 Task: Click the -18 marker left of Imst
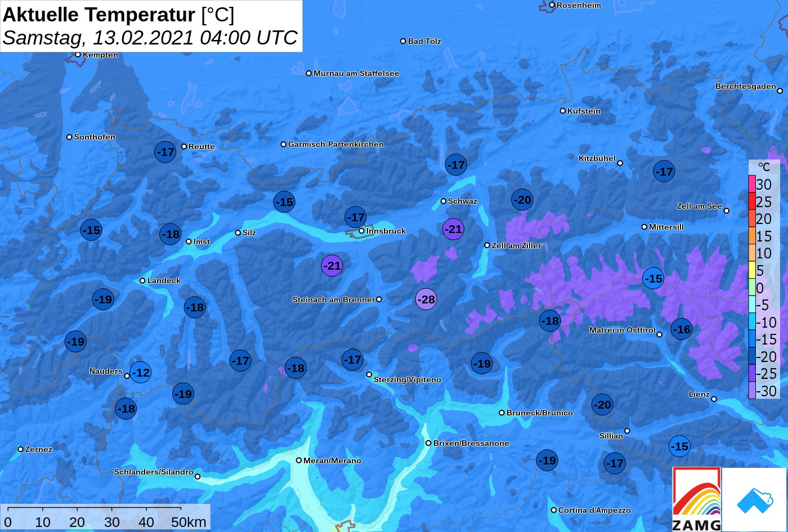coord(171,234)
